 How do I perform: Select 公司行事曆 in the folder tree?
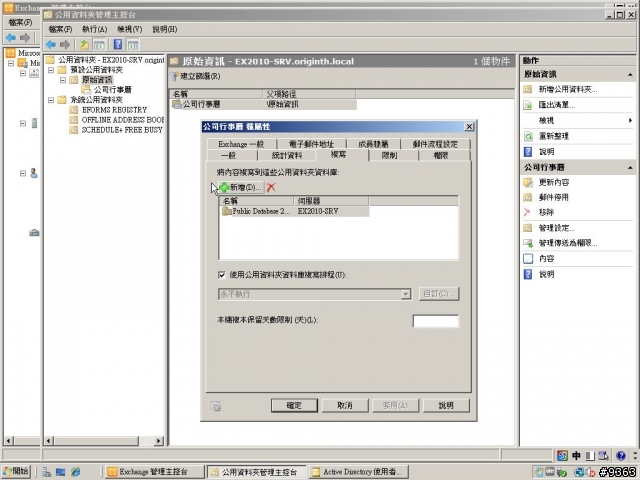click(x=113, y=90)
